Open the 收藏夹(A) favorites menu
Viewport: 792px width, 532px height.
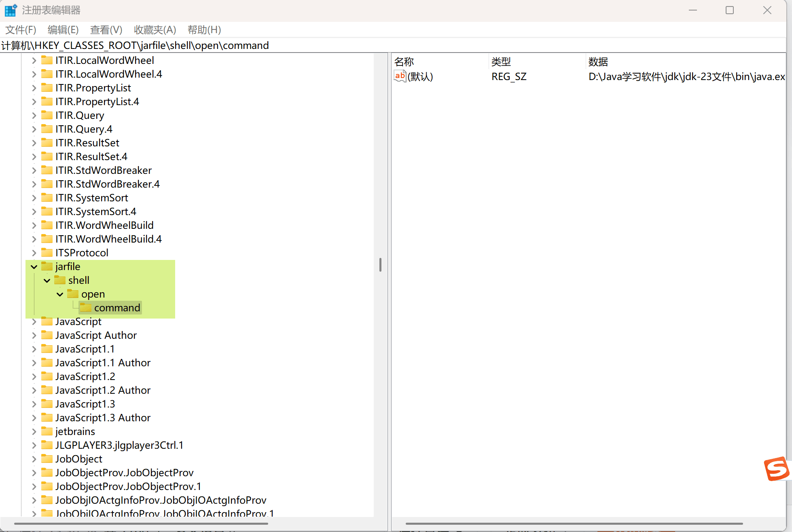point(155,30)
